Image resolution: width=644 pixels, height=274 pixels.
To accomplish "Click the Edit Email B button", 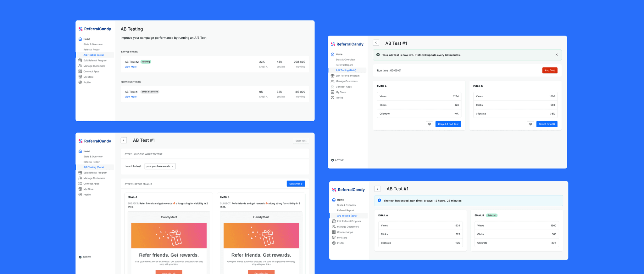I will click(296, 184).
